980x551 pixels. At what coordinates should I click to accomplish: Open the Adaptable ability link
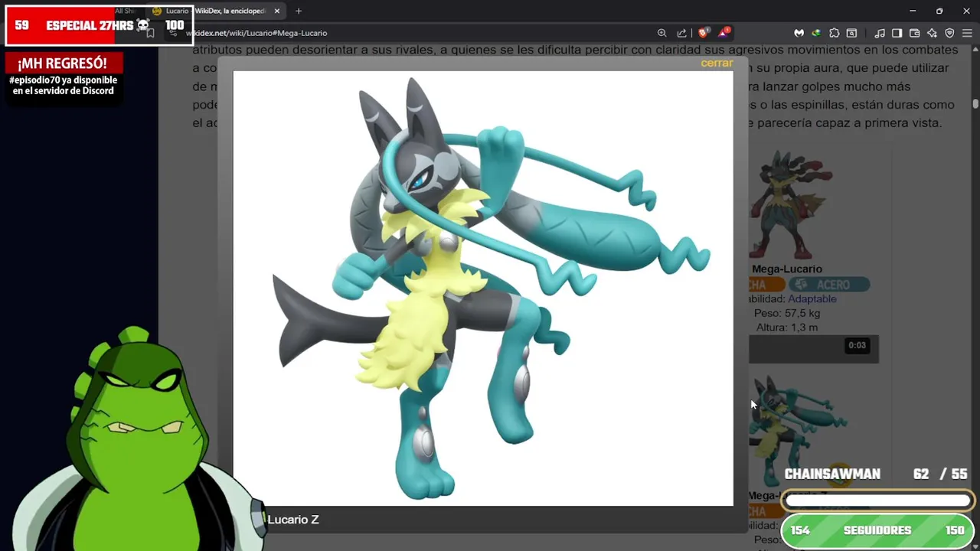(812, 298)
